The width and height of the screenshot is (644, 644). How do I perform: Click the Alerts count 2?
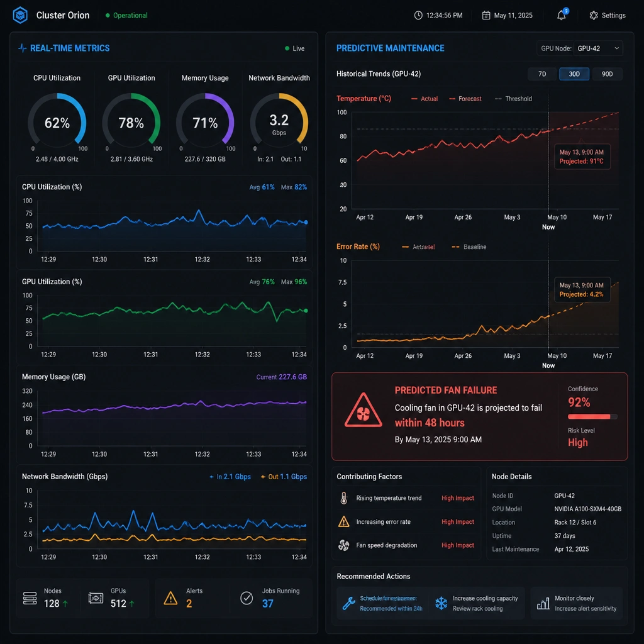pyautogui.click(x=189, y=603)
